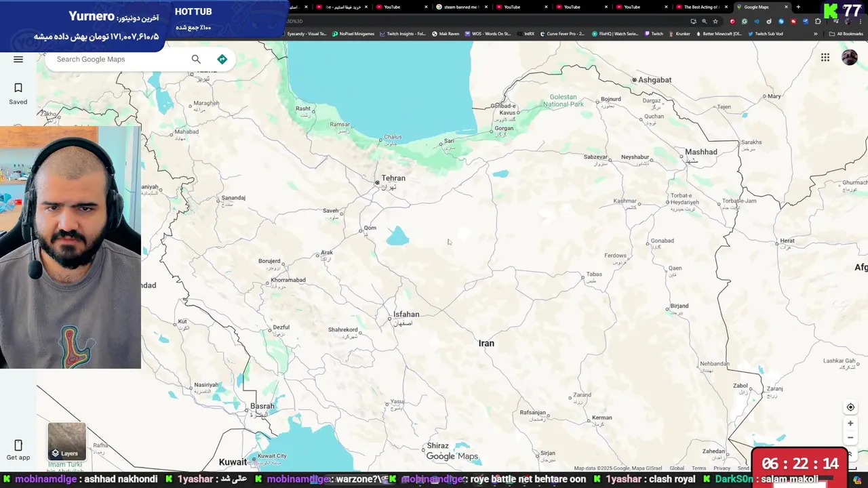The width and height of the screenshot is (868, 488).
Task: Click the Tehran city label
Action: [x=393, y=178]
